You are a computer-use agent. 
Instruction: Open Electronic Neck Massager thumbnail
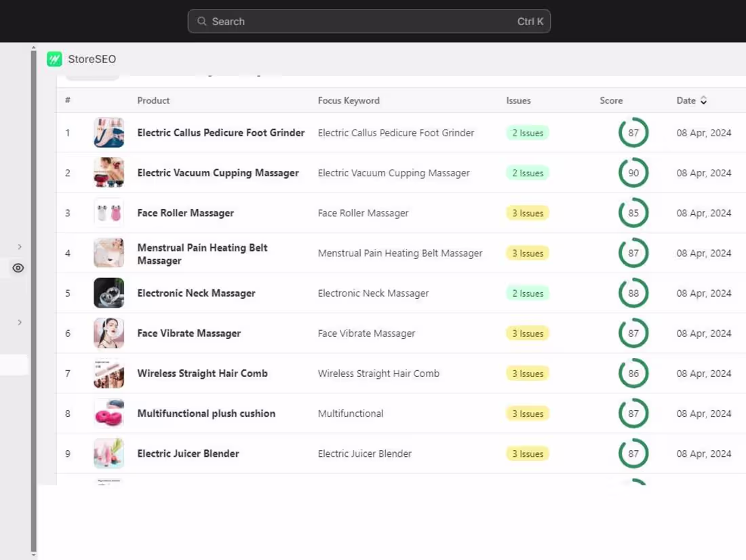(x=109, y=293)
